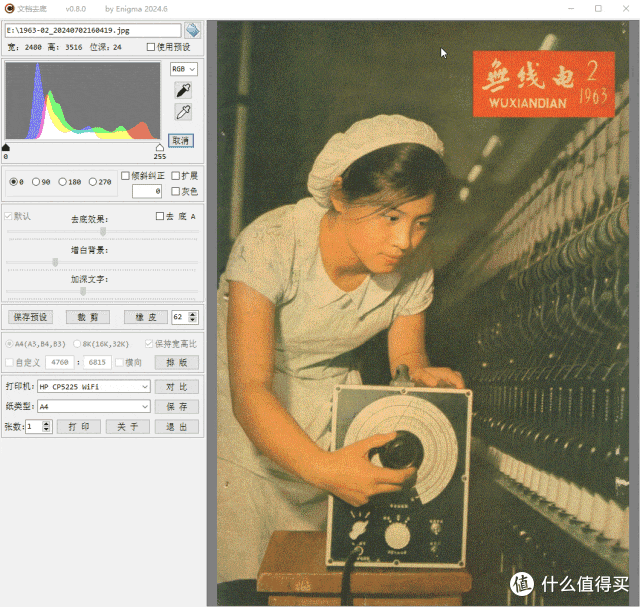
Task: Enable 倾斜纠正 skew correction checkbox
Action: [126, 176]
